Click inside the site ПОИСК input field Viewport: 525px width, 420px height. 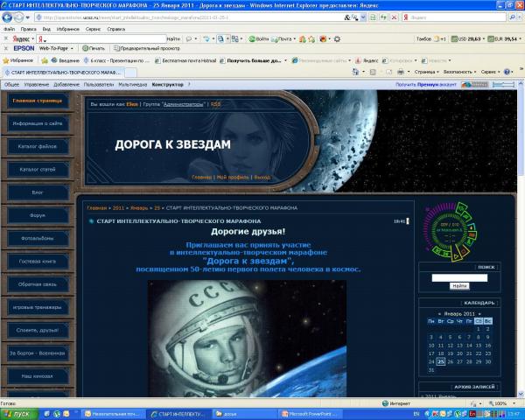[x=459, y=277]
